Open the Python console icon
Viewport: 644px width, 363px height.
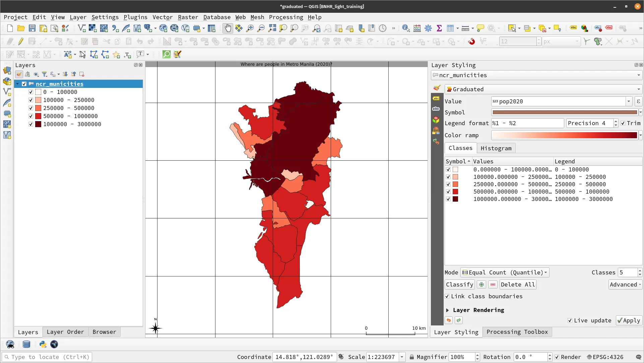coord(43,344)
